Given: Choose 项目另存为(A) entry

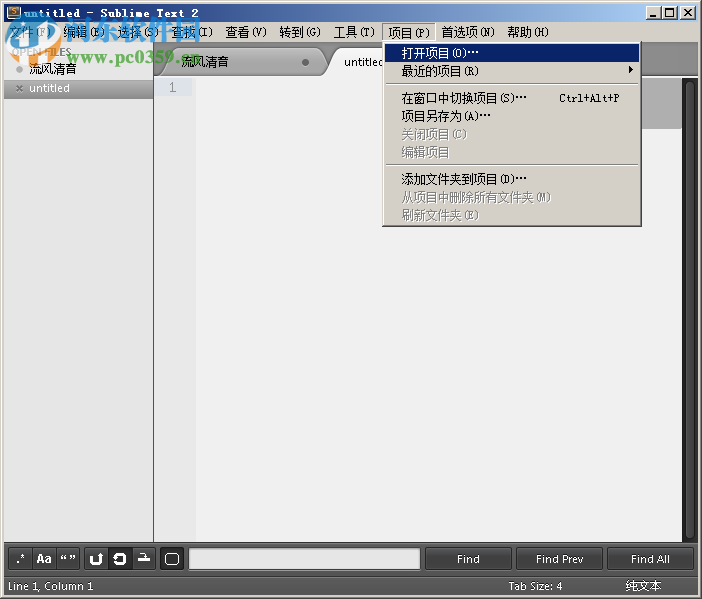Looking at the screenshot, I should [512, 116].
